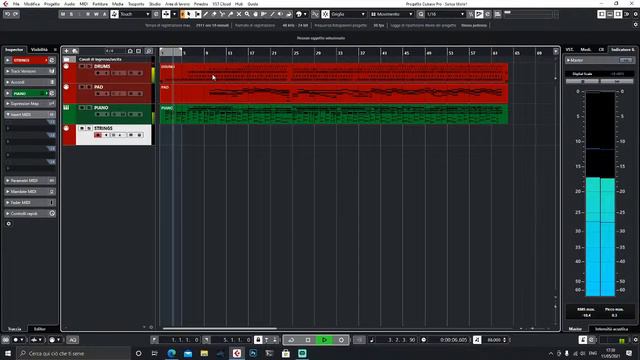Open the track search magnifier in track list header
The height and width of the screenshot is (360, 640).
(149, 51)
